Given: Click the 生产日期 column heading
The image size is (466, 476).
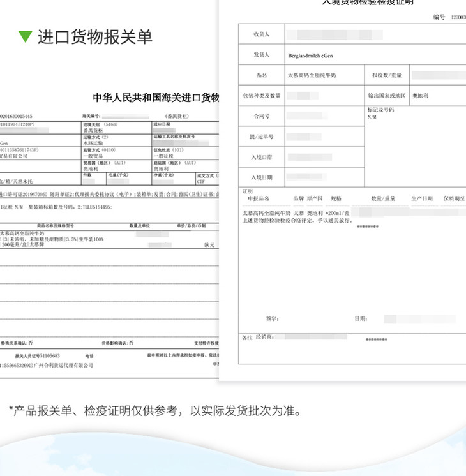Looking at the screenshot, I should point(422,198).
